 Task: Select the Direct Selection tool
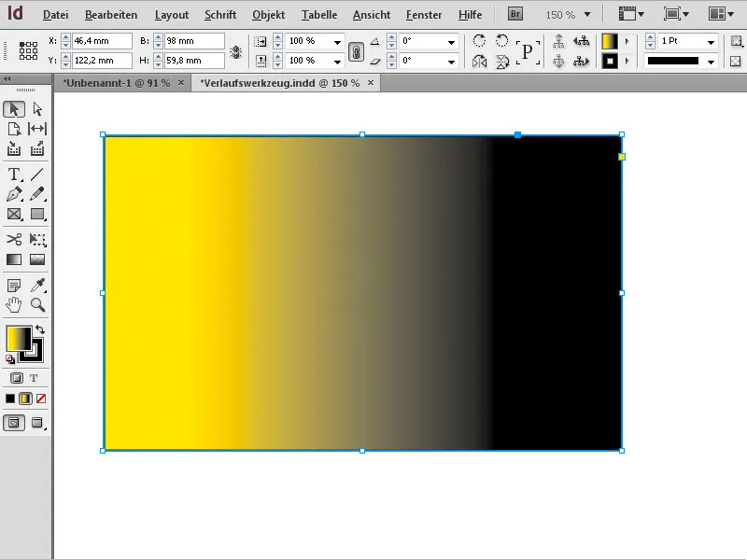point(37,109)
